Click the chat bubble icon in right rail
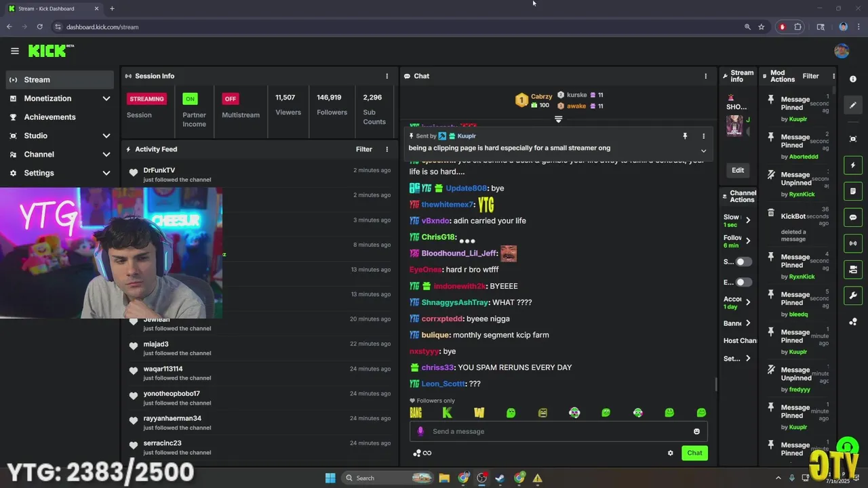 [853, 218]
